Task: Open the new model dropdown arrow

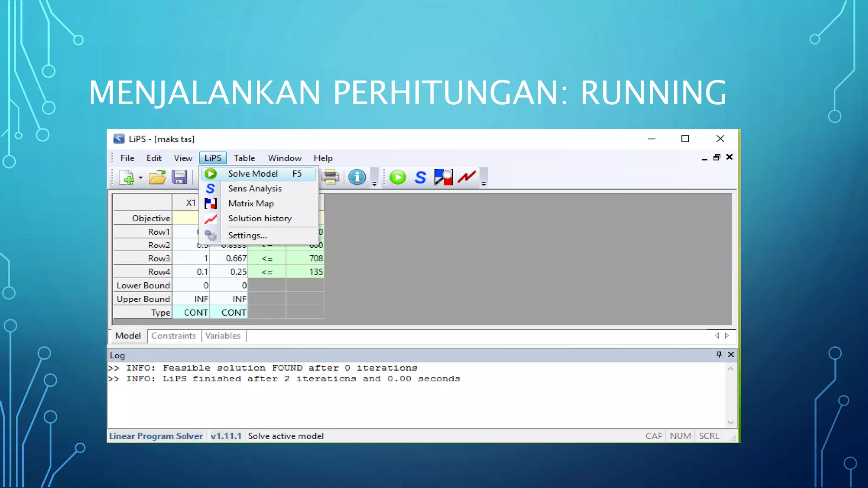Action: pyautogui.click(x=141, y=177)
